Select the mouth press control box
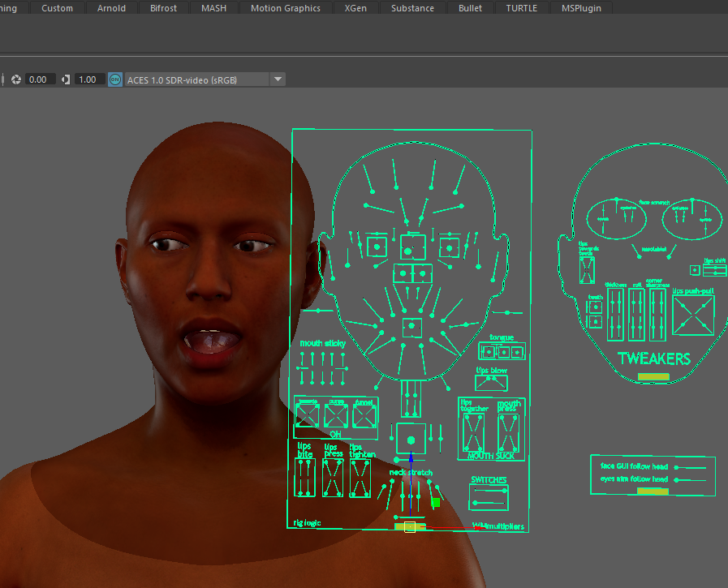This screenshot has width=728, height=588. tap(508, 432)
